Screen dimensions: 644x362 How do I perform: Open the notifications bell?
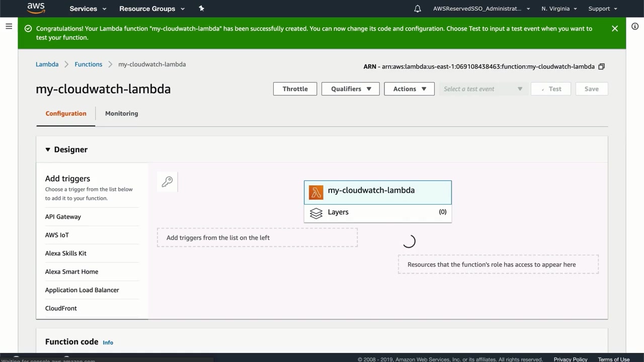418,9
